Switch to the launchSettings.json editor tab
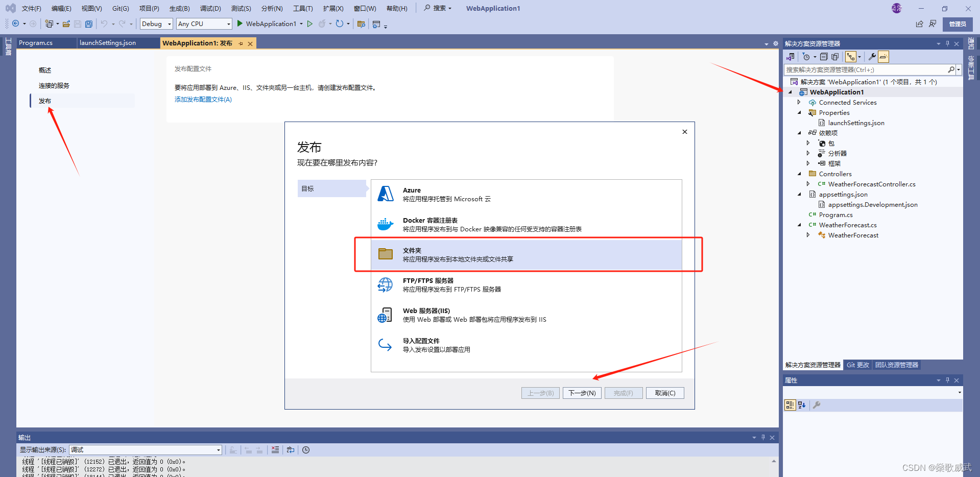 108,43
